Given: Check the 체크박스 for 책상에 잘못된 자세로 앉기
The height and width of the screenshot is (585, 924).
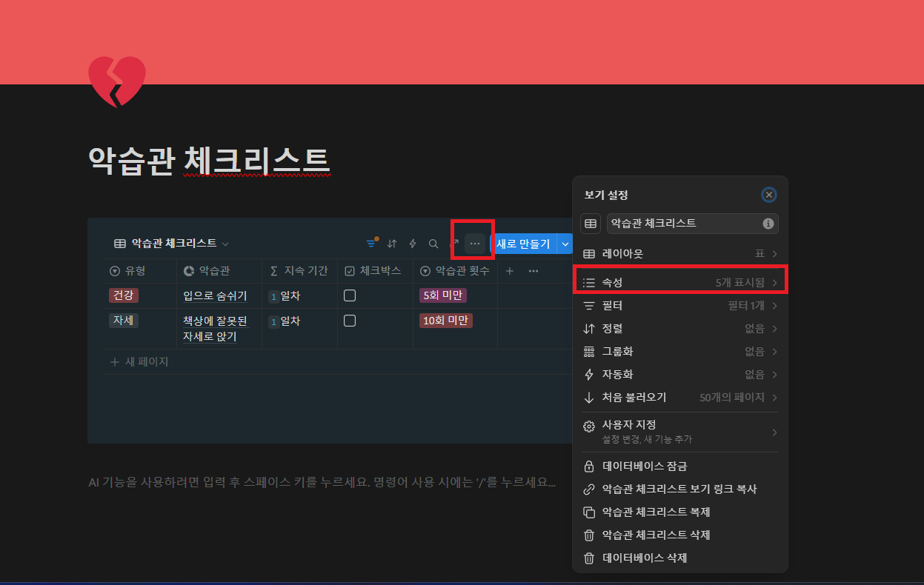Looking at the screenshot, I should click(x=349, y=320).
